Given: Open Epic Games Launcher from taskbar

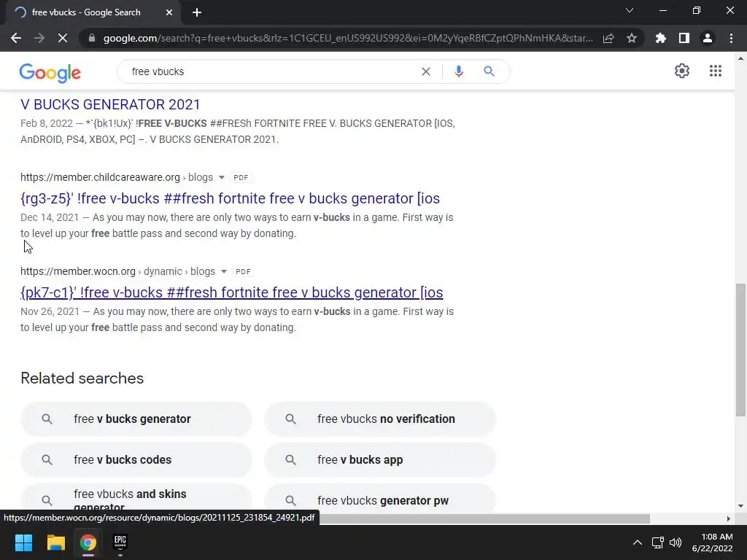Looking at the screenshot, I should [x=120, y=542].
